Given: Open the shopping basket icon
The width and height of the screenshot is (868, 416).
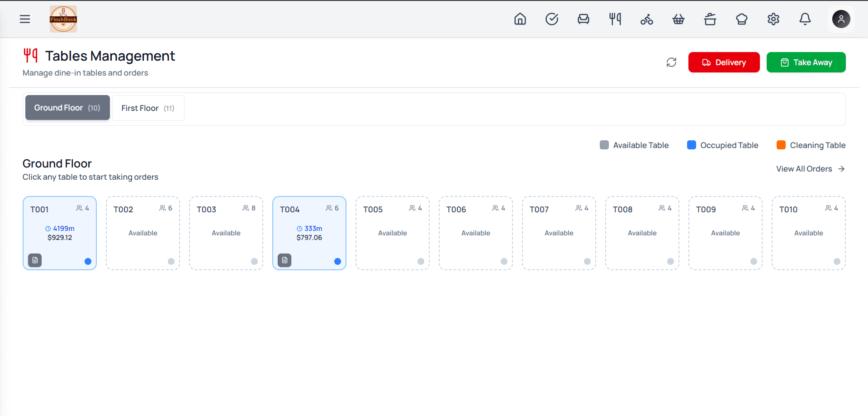Looking at the screenshot, I should 678,19.
